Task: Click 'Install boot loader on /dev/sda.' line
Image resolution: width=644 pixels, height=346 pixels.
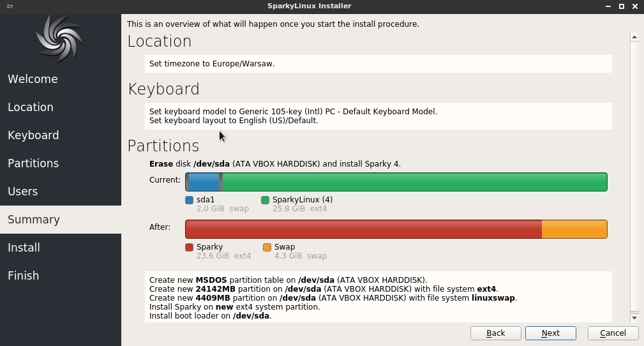Action: pos(210,316)
